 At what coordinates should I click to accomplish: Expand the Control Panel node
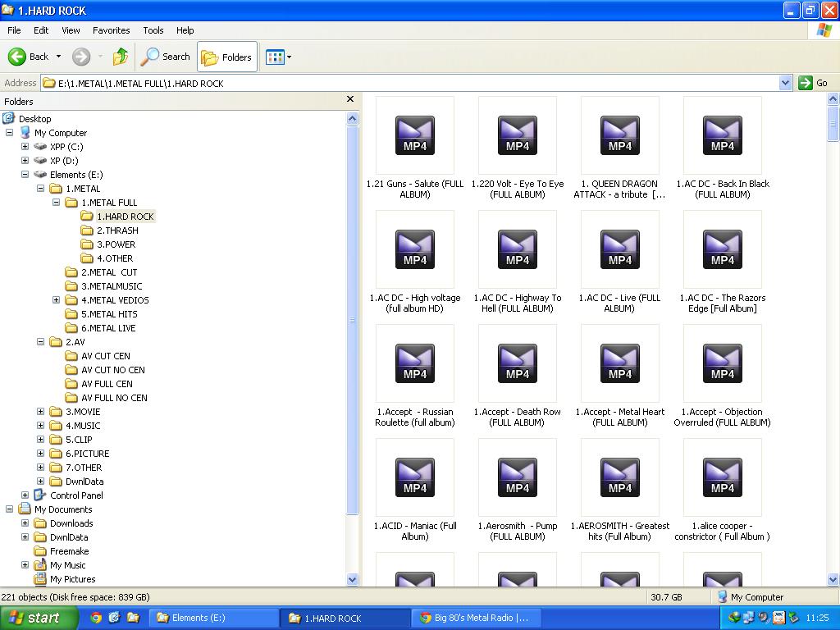pyautogui.click(x=25, y=495)
